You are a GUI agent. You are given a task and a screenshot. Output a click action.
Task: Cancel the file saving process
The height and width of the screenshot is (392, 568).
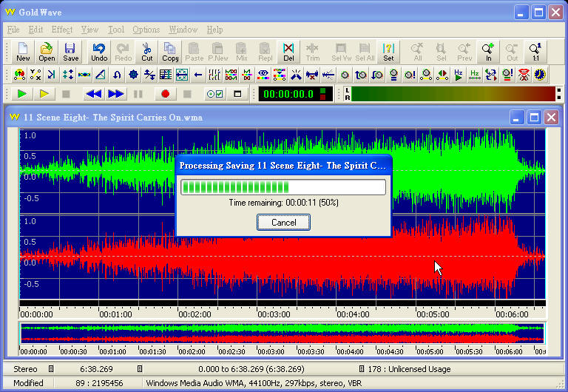coord(283,222)
